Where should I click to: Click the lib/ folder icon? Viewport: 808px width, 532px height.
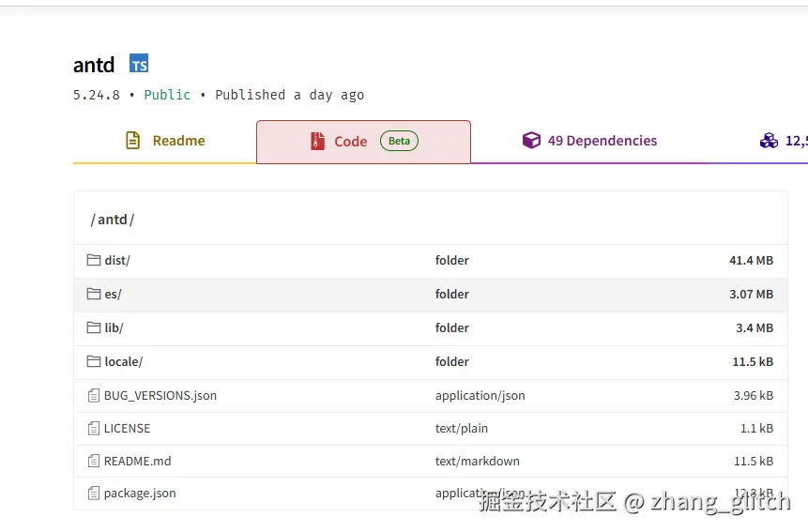94,327
